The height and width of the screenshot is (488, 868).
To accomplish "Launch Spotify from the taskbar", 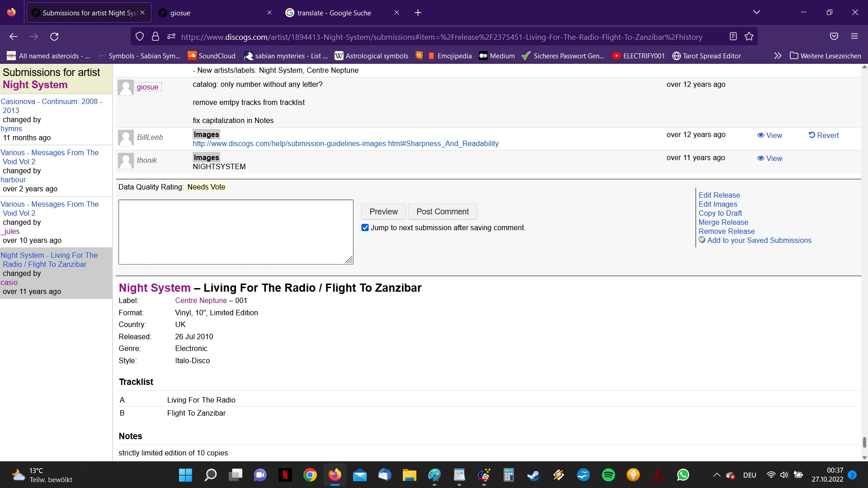I will tap(608, 475).
